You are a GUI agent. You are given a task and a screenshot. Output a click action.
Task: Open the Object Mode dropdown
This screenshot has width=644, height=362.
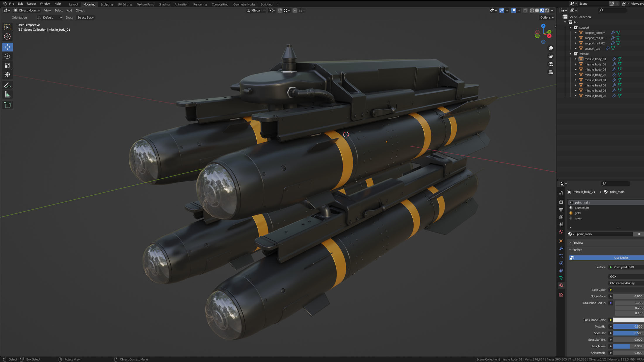[27, 11]
